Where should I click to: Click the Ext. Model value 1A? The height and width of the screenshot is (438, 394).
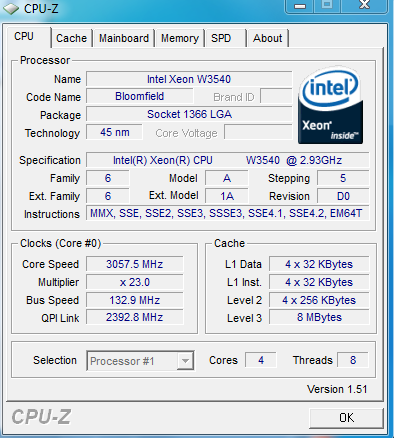[227, 196]
